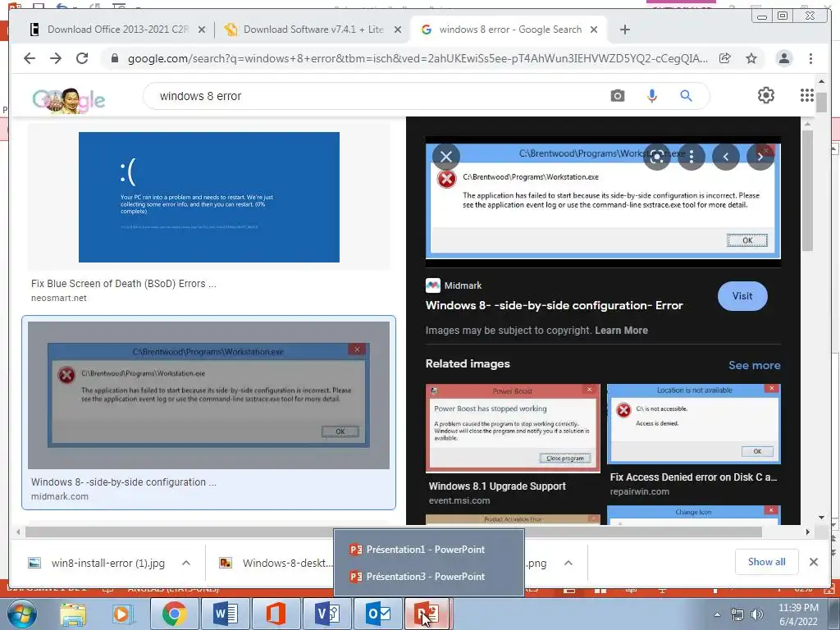This screenshot has width=840, height=630.
Task: Open the Midmark source name link
Action: coord(463,285)
